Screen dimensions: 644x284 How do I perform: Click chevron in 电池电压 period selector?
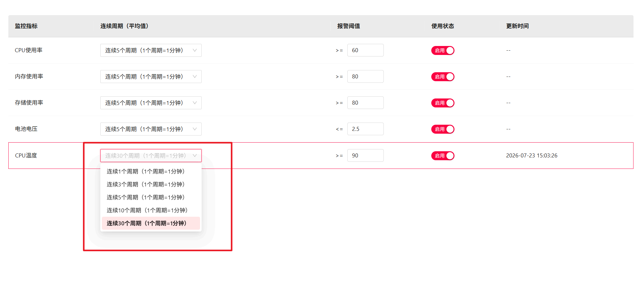click(x=195, y=129)
